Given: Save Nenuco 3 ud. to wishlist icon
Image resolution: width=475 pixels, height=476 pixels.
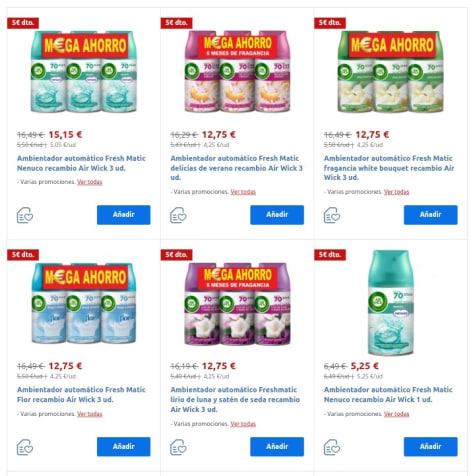Looking at the screenshot, I should 25,215.
